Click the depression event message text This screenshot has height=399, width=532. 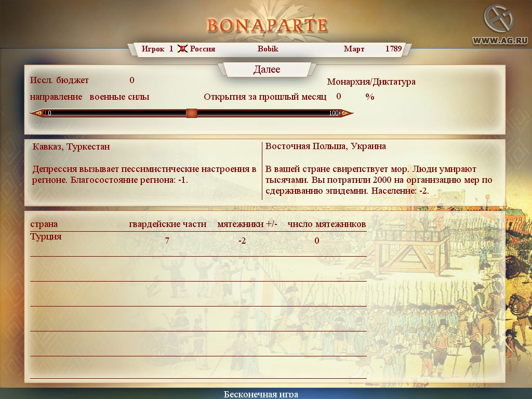point(144,175)
